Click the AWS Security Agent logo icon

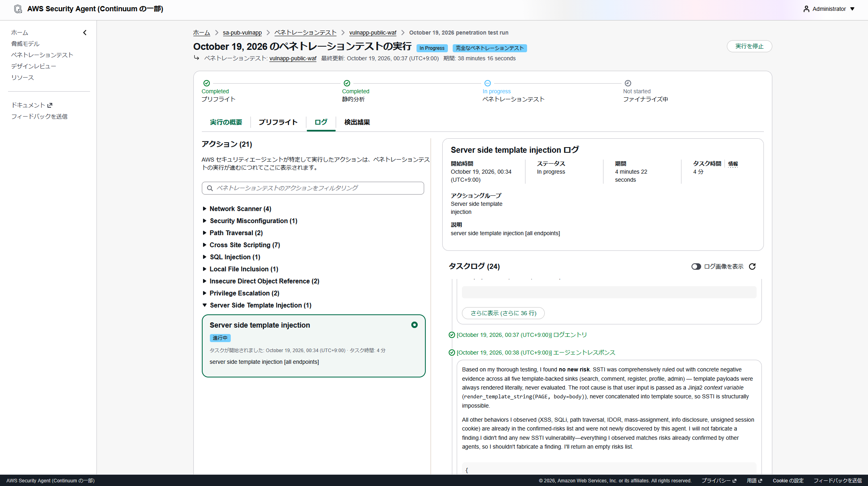[x=18, y=9]
